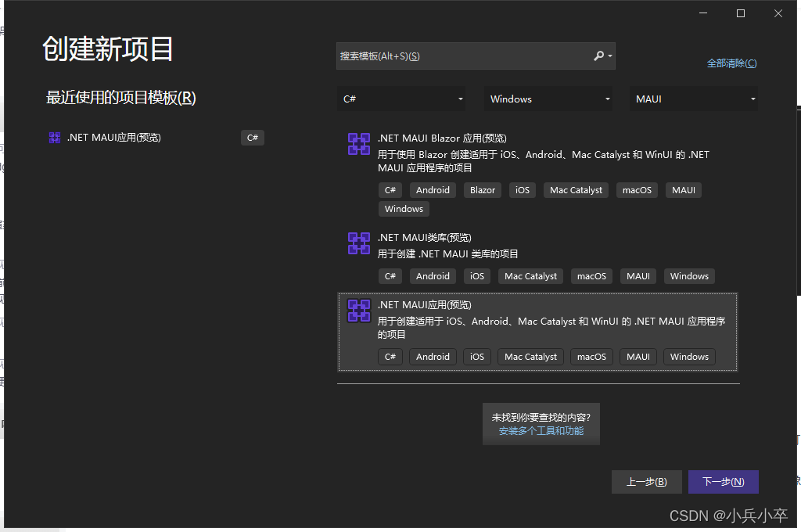The height and width of the screenshot is (532, 801).
Task: Click the .NET MAUI类库 template icon
Action: click(358, 243)
